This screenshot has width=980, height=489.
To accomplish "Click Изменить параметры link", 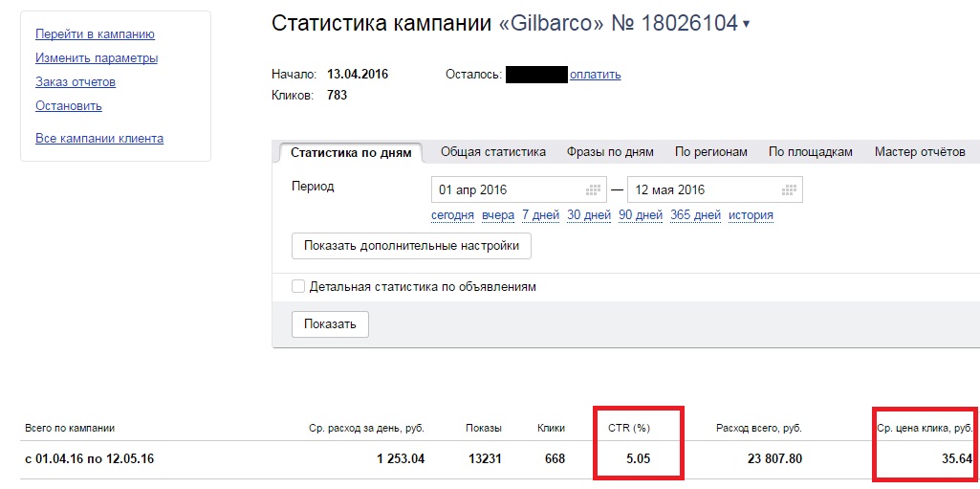I will 97,58.
